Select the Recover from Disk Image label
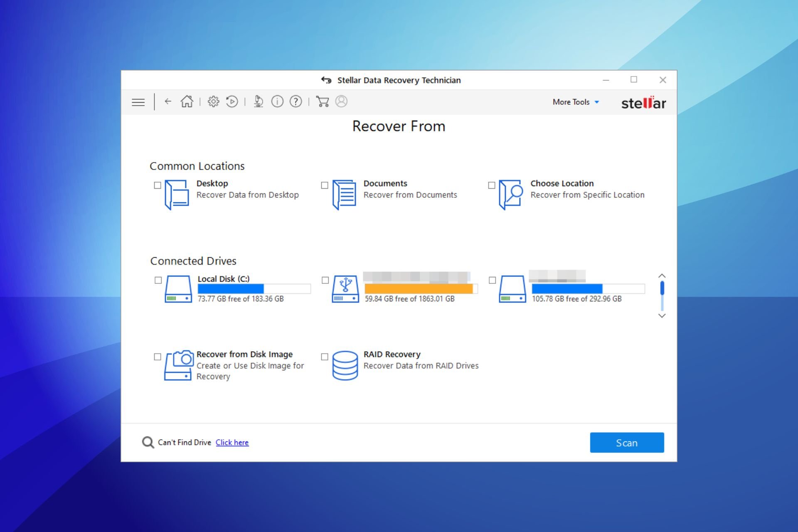This screenshot has width=798, height=532. 244,354
